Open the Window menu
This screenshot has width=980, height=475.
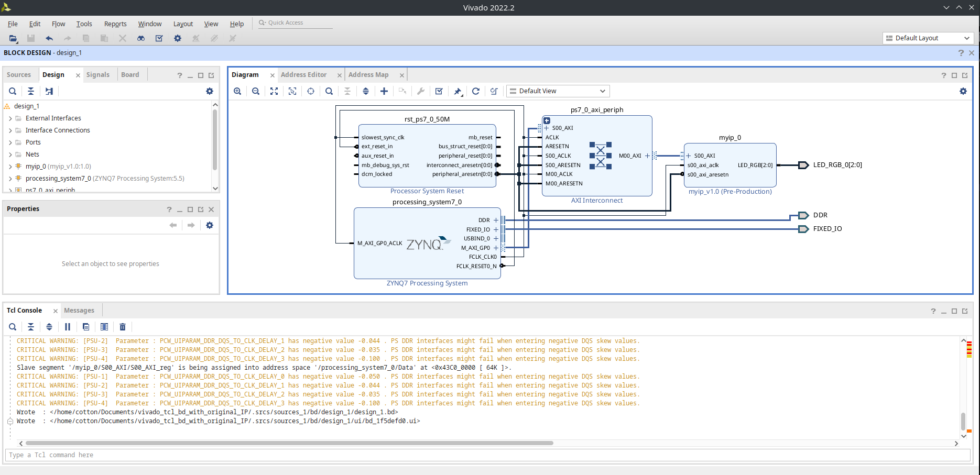(149, 24)
